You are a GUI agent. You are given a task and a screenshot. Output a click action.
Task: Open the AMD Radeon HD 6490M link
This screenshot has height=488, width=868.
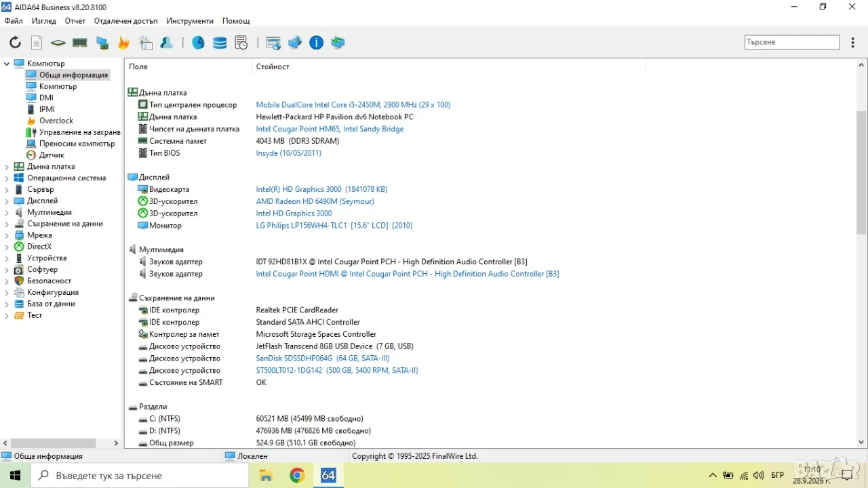(315, 201)
